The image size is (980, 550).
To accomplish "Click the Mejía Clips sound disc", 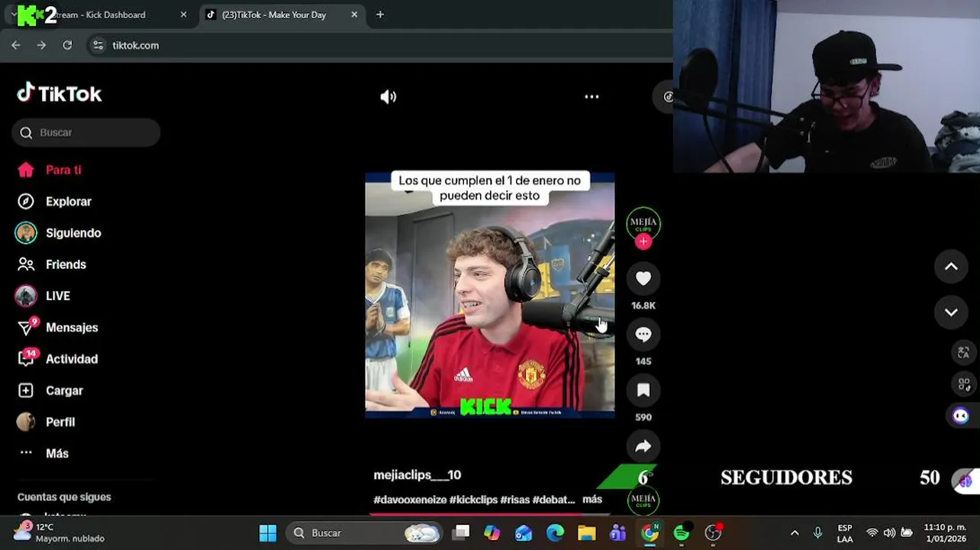I will click(x=643, y=500).
